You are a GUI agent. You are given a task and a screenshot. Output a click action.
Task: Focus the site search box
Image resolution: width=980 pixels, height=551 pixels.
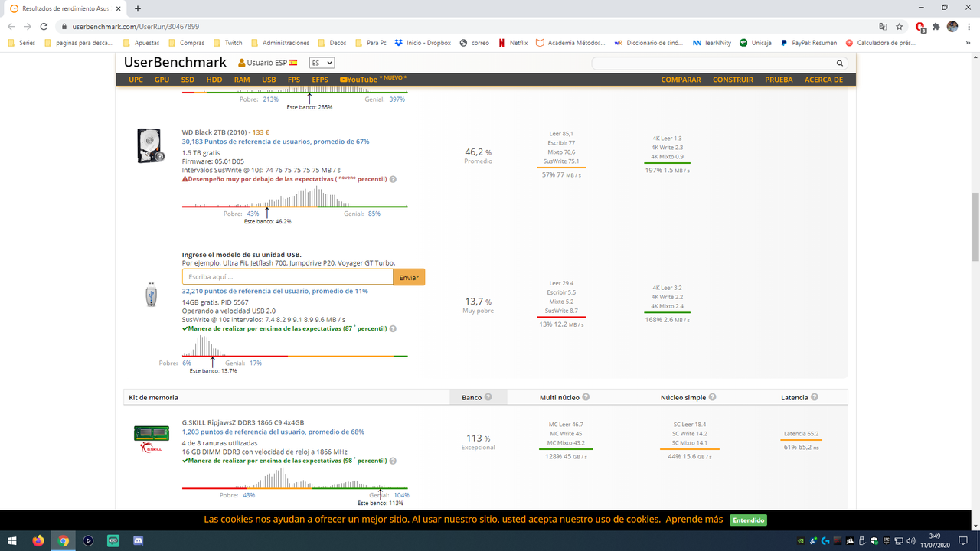click(713, 64)
